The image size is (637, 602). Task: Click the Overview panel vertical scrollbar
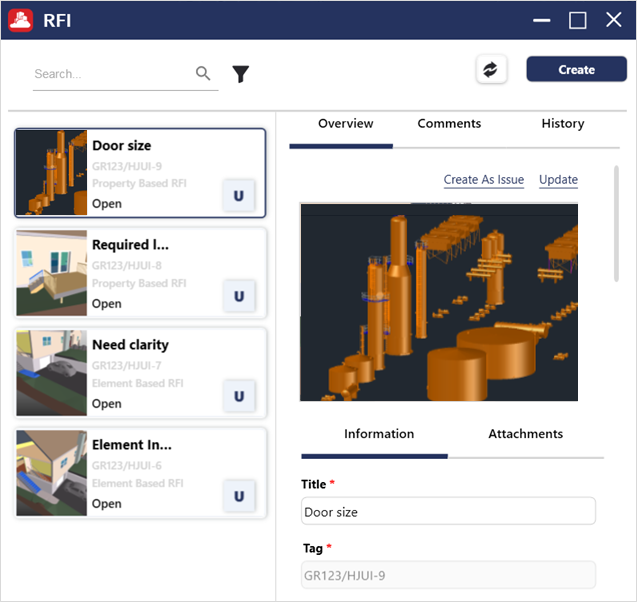tap(616, 223)
